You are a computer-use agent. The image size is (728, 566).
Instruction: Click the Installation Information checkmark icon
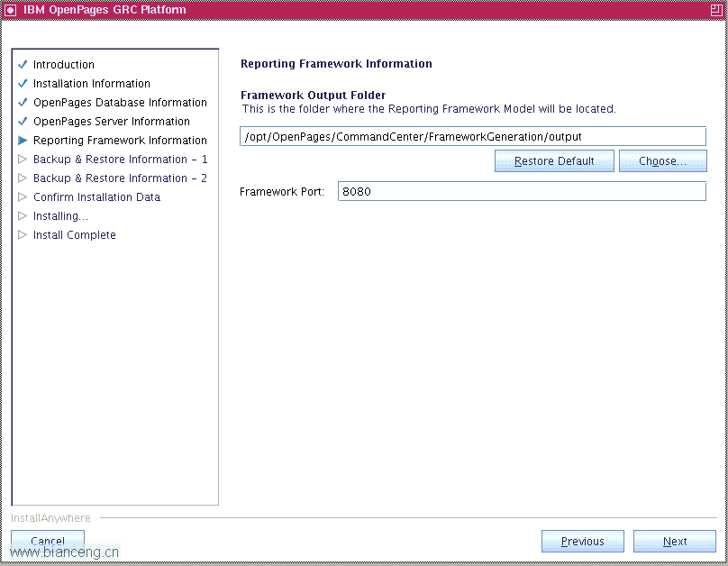click(x=23, y=83)
